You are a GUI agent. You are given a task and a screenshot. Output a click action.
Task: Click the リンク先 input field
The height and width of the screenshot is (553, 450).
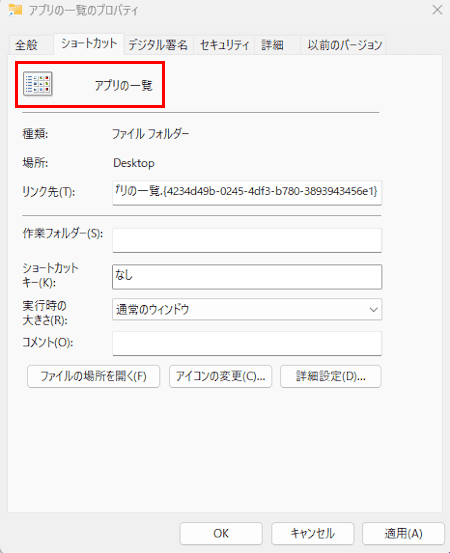pyautogui.click(x=247, y=193)
